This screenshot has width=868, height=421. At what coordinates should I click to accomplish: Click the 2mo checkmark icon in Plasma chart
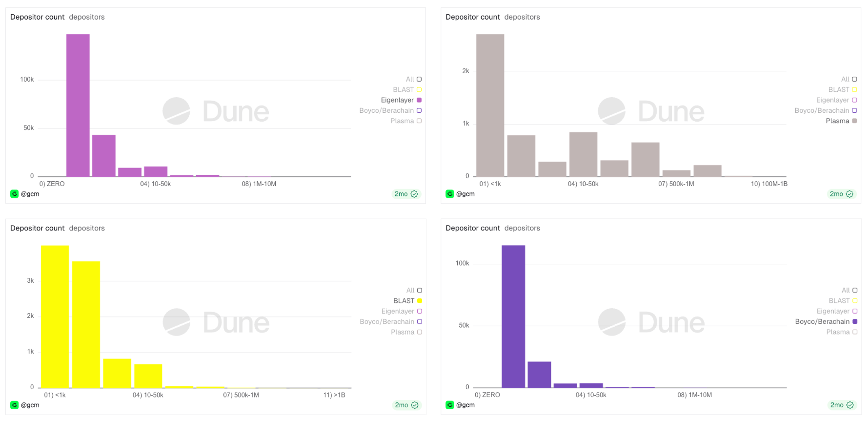pos(849,194)
